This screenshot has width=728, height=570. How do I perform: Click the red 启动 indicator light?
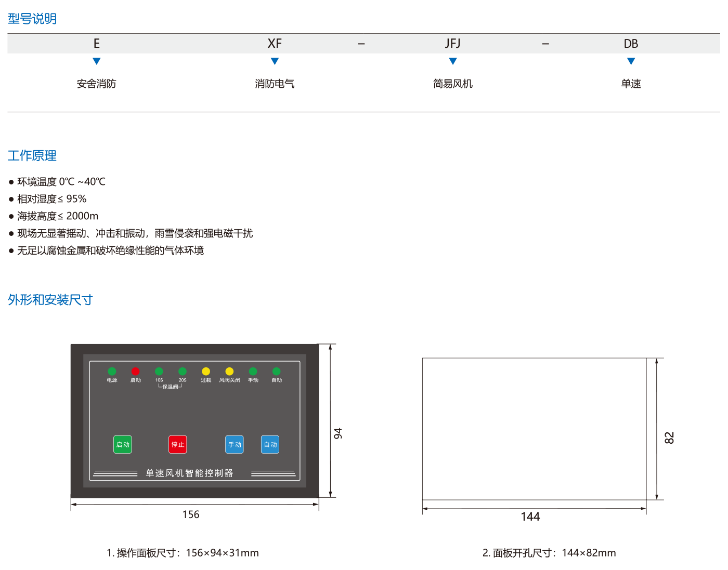coord(135,372)
